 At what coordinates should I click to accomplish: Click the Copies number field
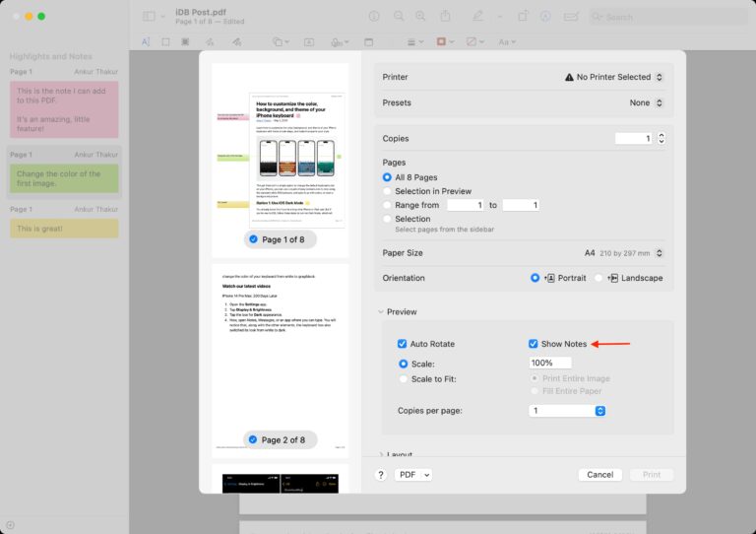[634, 139]
